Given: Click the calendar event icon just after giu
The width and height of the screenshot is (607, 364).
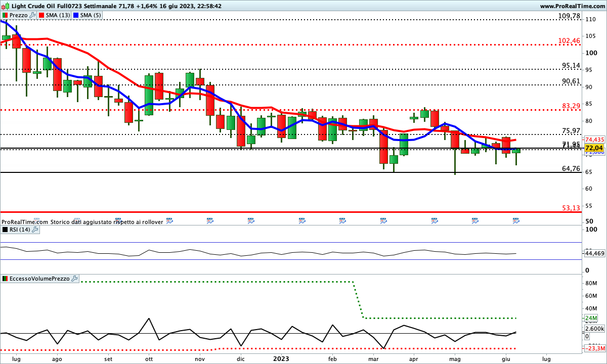Looking at the screenshot, I should pyautogui.click(x=516, y=220).
